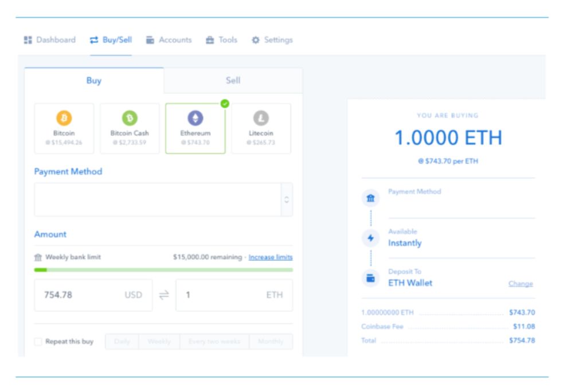
Task: Click the weekly limit progress bar
Action: (x=163, y=270)
